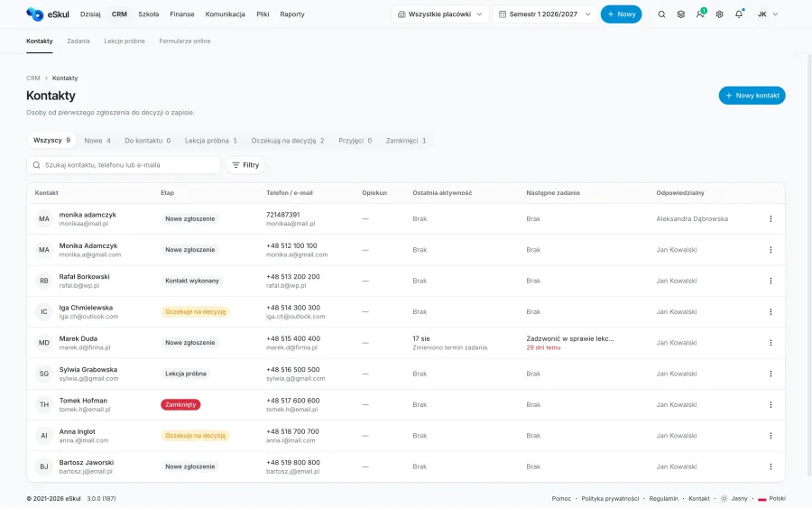Image resolution: width=812 pixels, height=508 pixels.
Task: Focus the Szukaj kontaktu search field
Action: [124, 165]
